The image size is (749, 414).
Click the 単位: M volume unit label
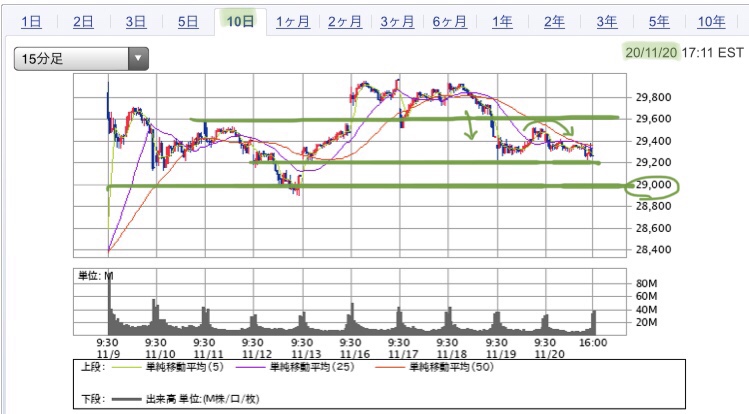point(96,276)
